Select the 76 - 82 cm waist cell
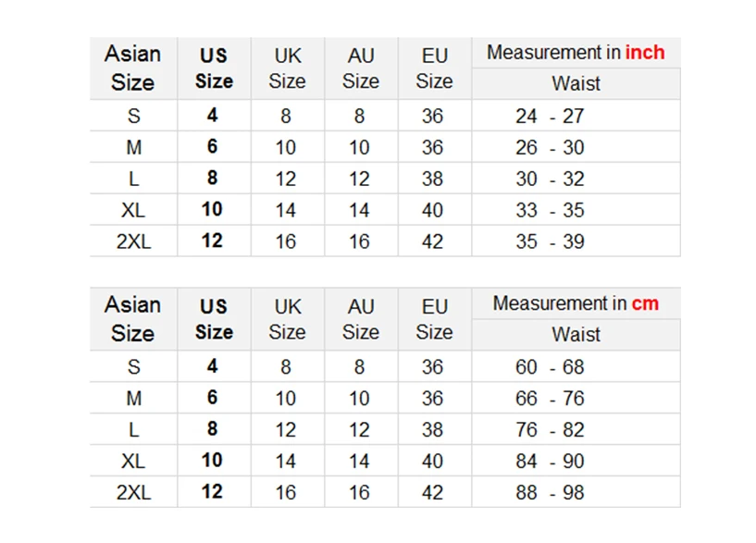The width and height of the screenshot is (756, 543). (576, 429)
